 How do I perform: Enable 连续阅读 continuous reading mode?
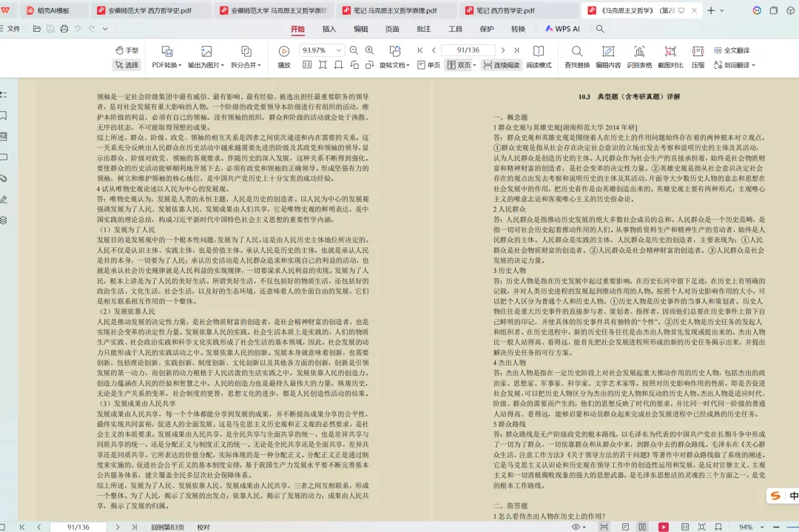tap(502, 66)
